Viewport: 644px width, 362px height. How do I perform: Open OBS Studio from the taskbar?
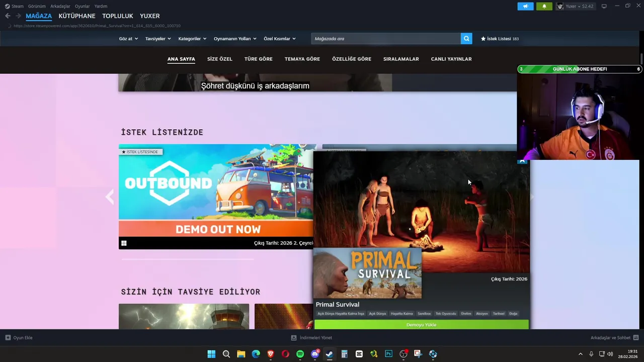click(x=403, y=354)
